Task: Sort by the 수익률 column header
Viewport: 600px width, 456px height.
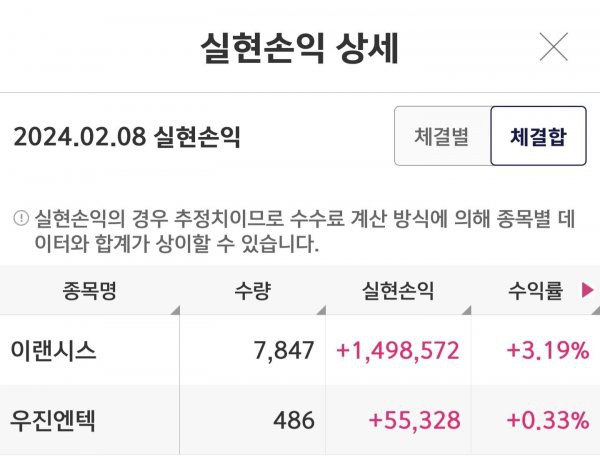Action: [x=535, y=290]
